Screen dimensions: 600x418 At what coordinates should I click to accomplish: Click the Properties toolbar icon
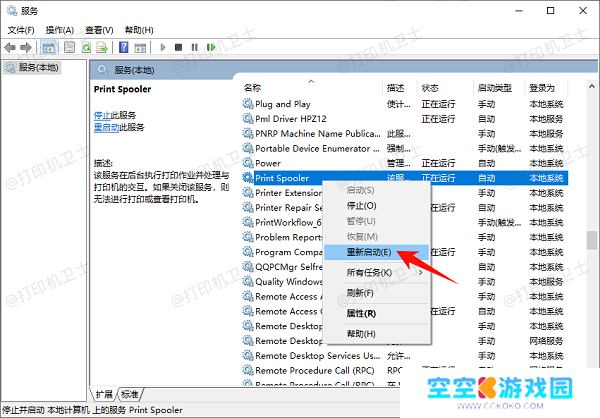coord(69,47)
